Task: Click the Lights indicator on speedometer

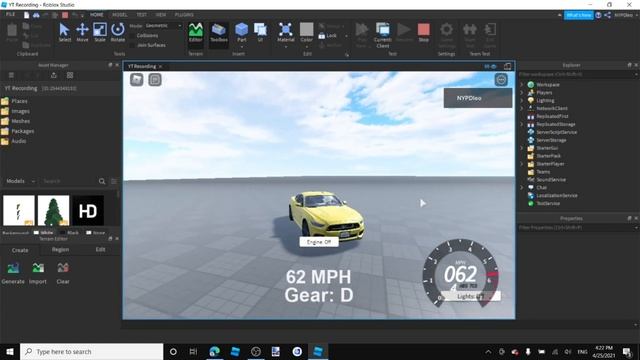Action: click(471, 296)
